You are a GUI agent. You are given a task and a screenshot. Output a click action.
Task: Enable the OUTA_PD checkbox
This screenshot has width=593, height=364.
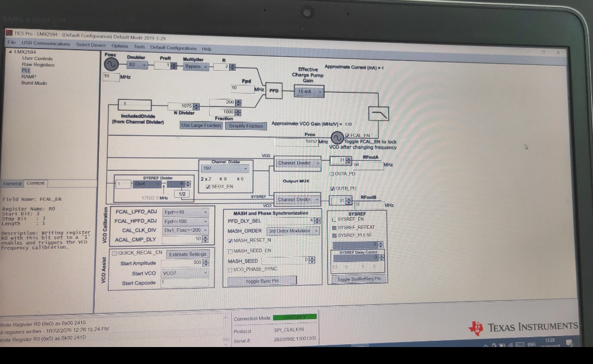click(332, 174)
